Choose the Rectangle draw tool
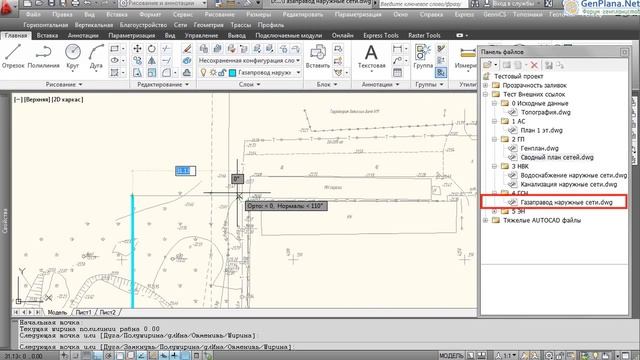Viewport: 640px width, 360px height. pos(115,49)
